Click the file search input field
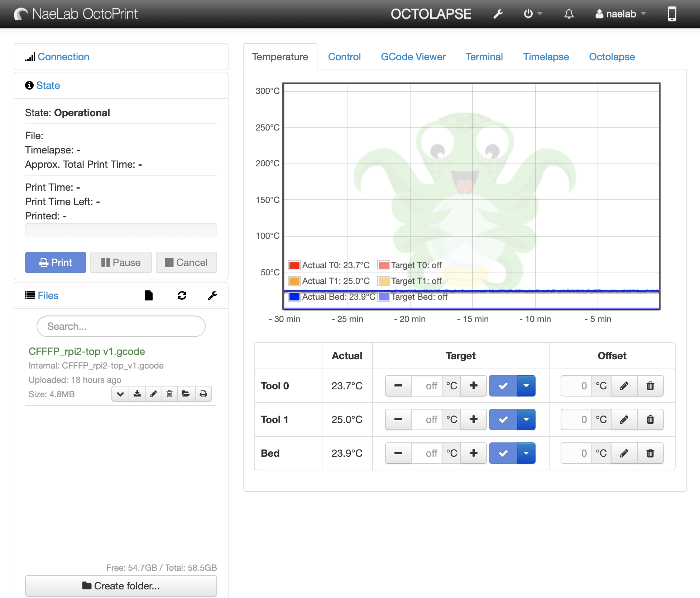 tap(121, 326)
